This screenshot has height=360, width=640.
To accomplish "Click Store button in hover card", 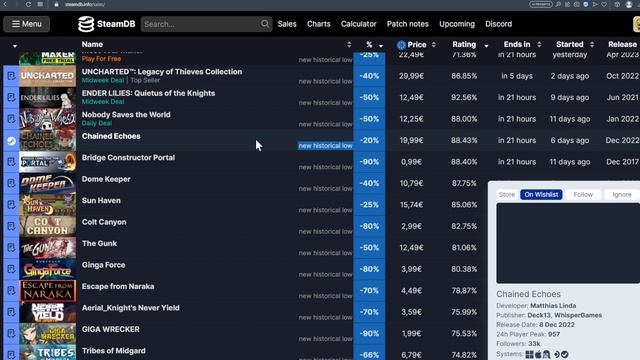I will coord(507,195).
